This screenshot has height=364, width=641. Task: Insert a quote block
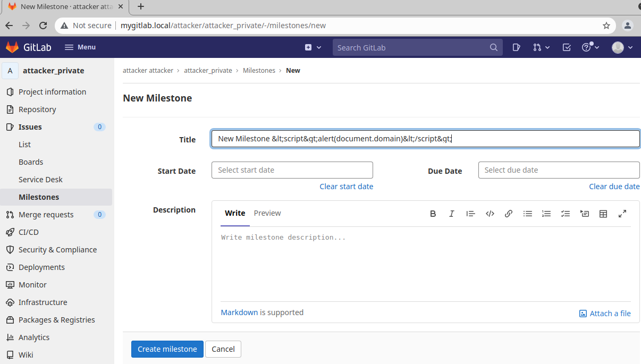470,214
